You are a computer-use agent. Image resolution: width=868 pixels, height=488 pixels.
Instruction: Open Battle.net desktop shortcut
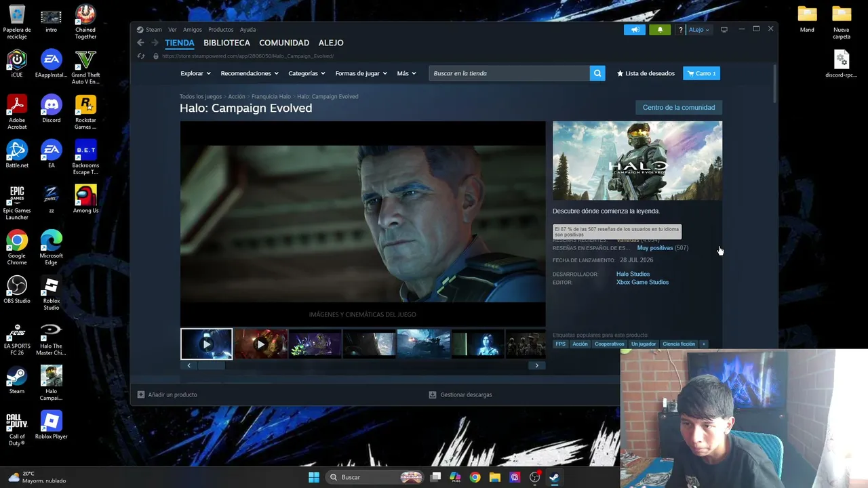coord(17,155)
